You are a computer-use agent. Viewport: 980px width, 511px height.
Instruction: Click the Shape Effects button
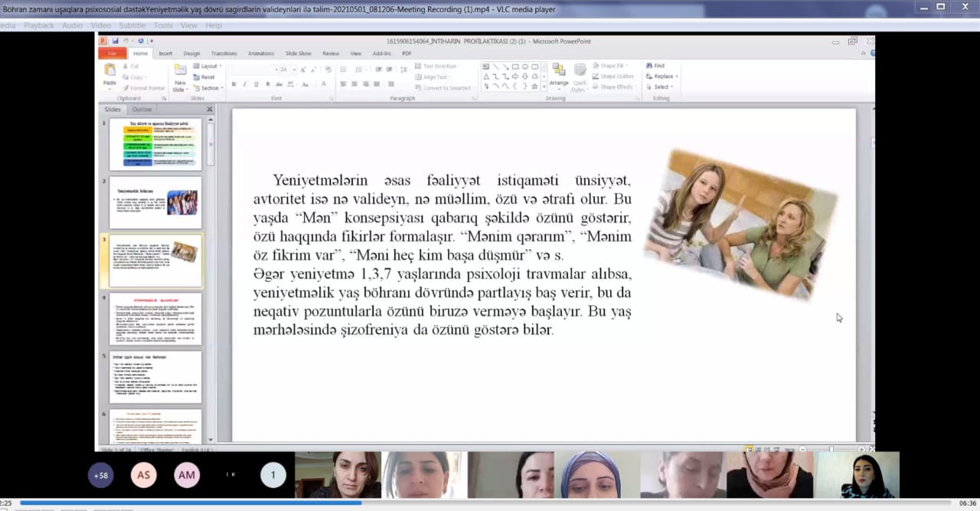click(612, 87)
